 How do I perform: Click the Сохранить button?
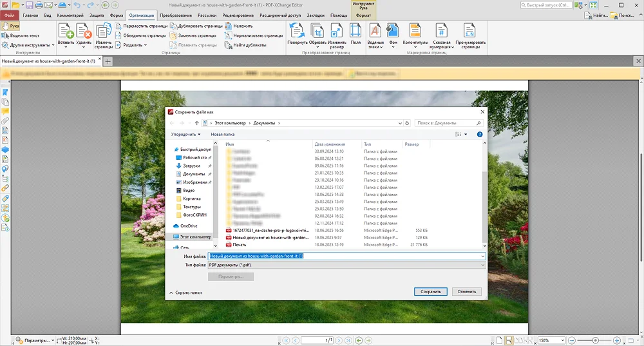pos(430,291)
